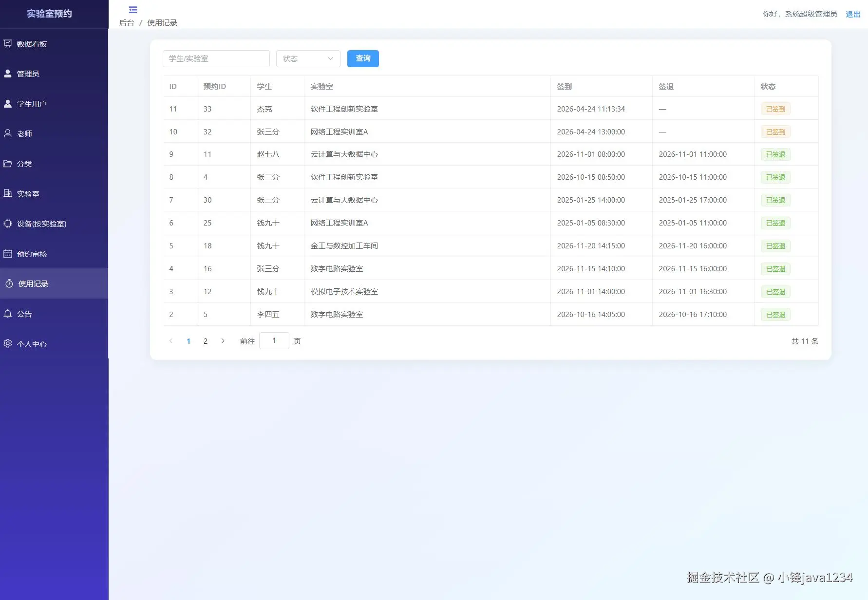
Task: Click the sidebar collapse hamburger icon
Action: pos(133,10)
